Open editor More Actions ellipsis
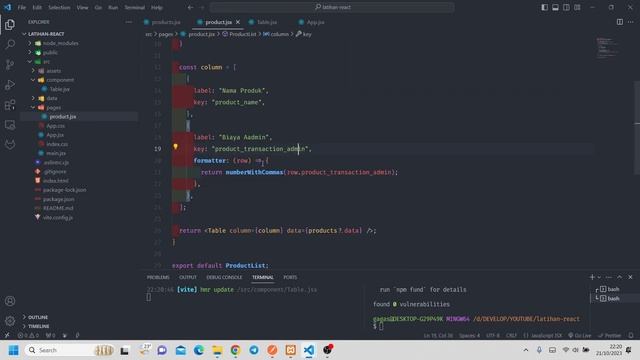640x360 pixels. coord(631,22)
